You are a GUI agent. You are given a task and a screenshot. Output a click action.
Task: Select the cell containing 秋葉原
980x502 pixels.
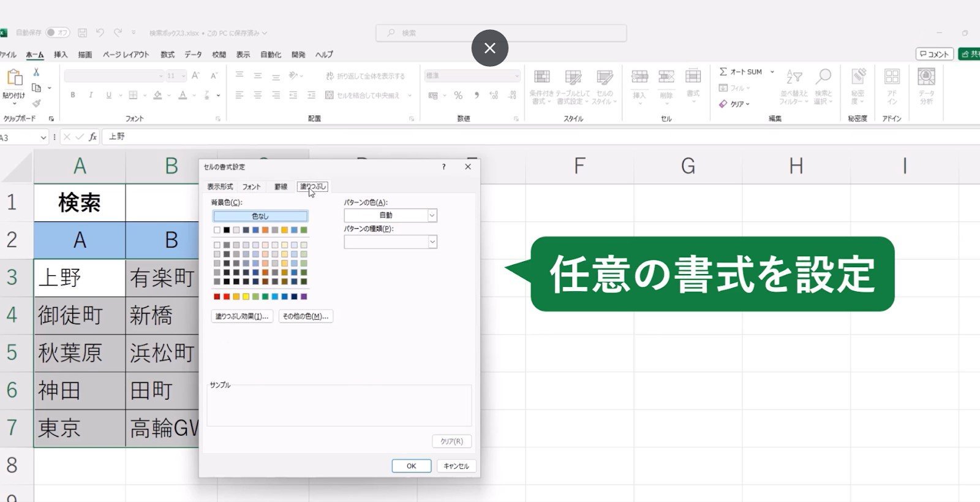[x=80, y=353]
